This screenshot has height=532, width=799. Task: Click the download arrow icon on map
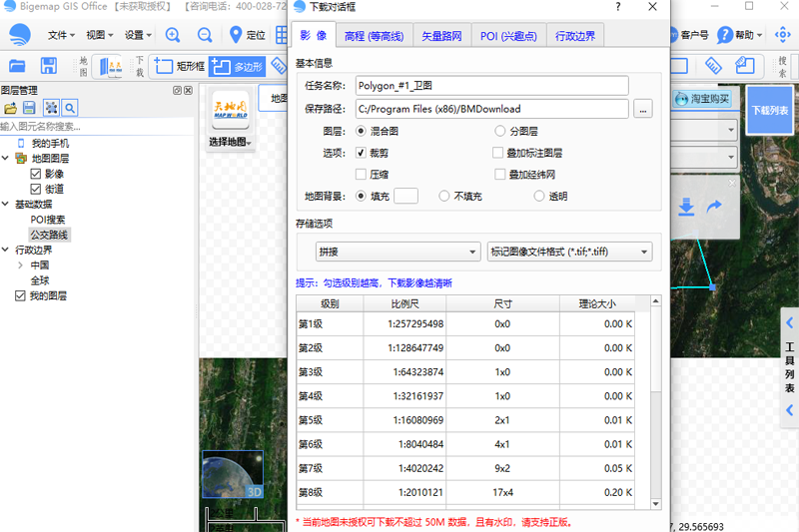pos(686,207)
